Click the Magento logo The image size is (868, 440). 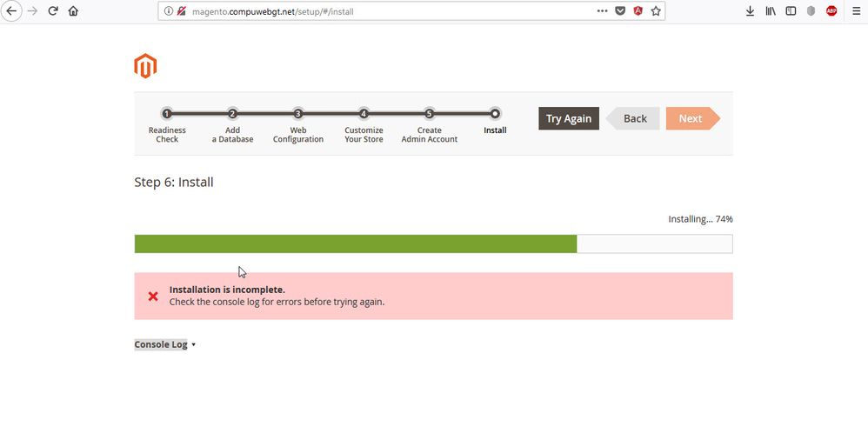click(x=145, y=66)
